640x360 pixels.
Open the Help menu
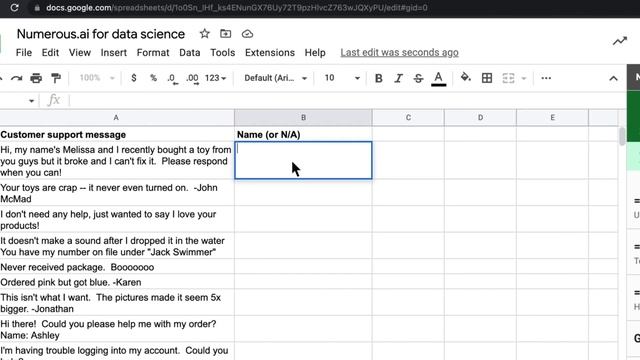315,53
